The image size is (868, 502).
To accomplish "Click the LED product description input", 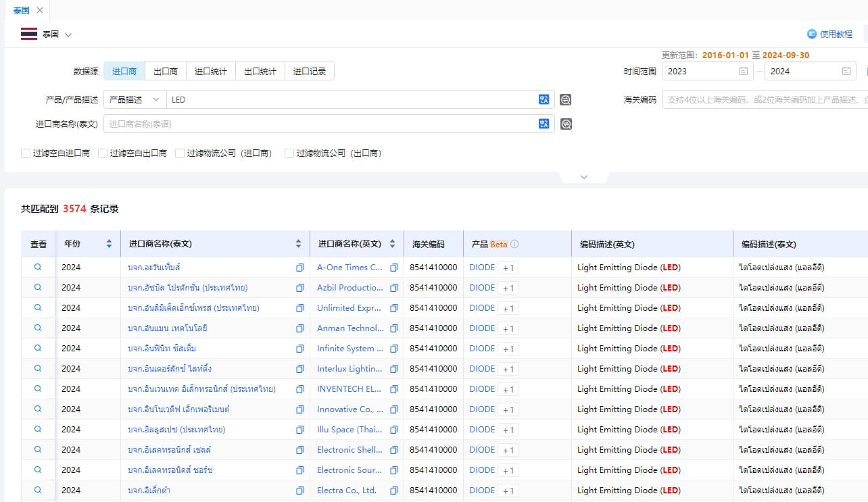I will click(x=352, y=99).
